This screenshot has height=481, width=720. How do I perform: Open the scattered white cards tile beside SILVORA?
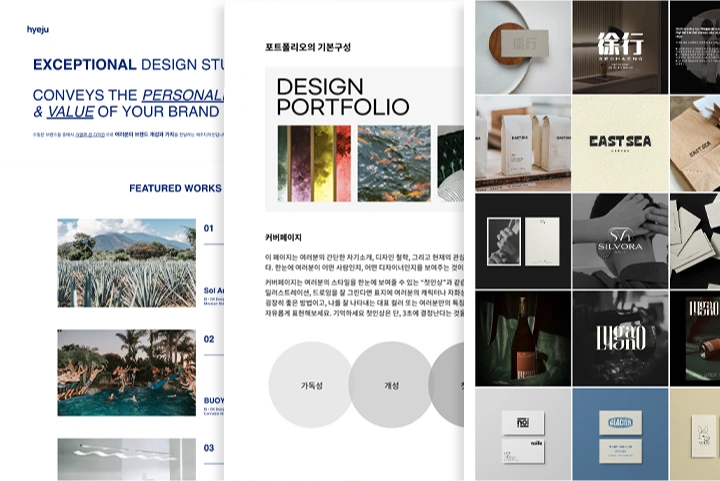pyautogui.click(x=695, y=241)
